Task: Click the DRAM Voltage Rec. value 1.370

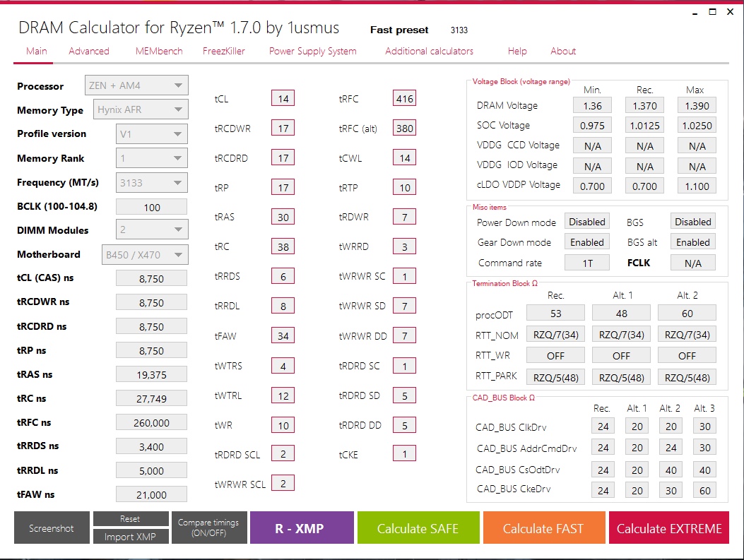Action: pyautogui.click(x=644, y=105)
